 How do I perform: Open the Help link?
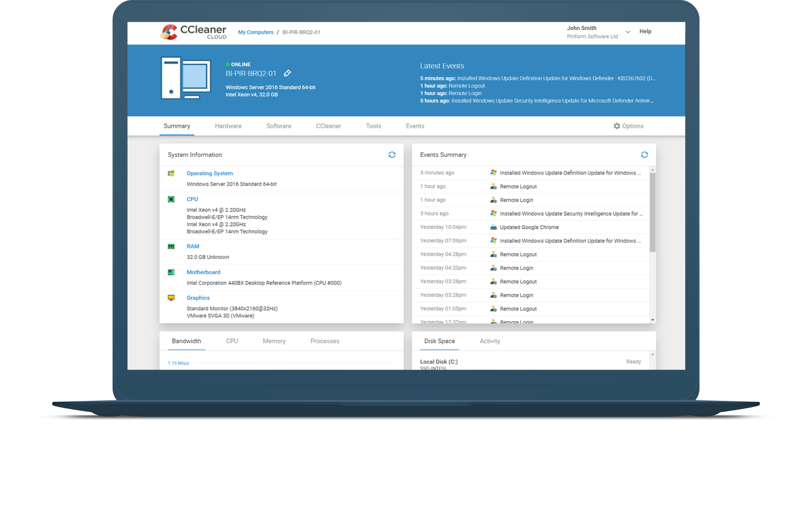pyautogui.click(x=645, y=31)
